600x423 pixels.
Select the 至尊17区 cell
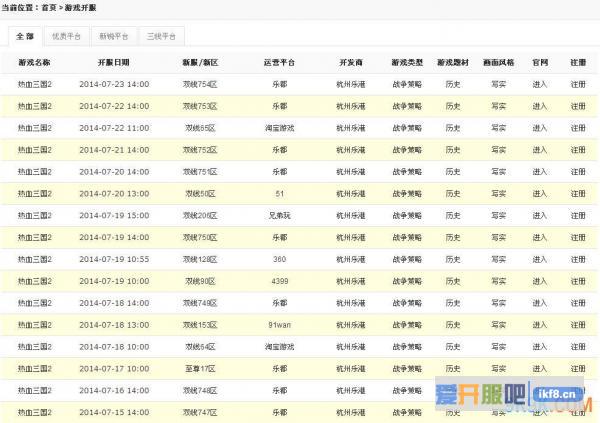[200, 369]
